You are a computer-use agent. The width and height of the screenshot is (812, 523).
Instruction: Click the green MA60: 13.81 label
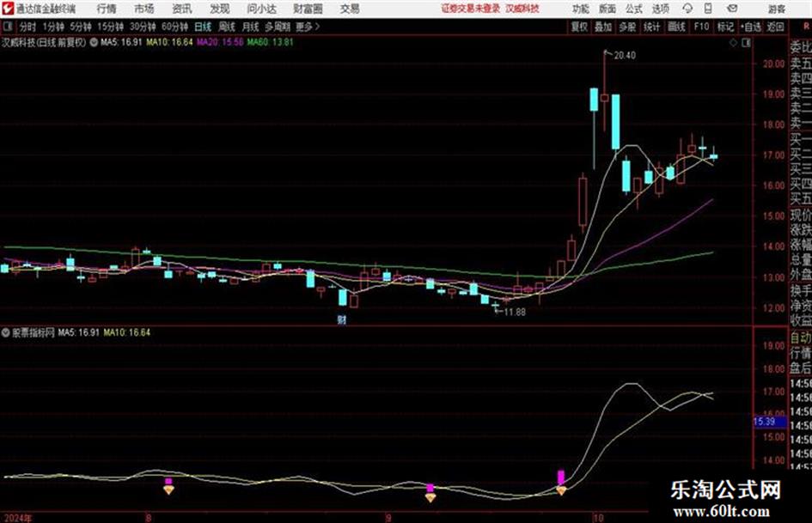271,42
